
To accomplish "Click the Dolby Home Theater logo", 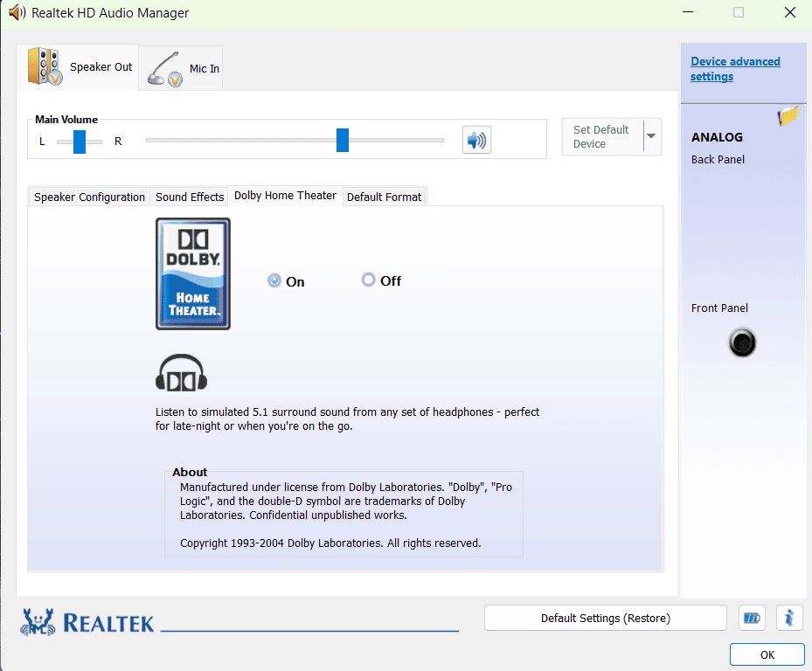I will tap(193, 273).
